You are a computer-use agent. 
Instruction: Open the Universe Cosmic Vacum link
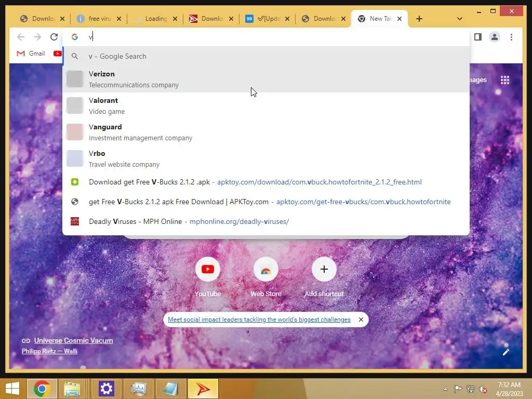pyautogui.click(x=73, y=340)
